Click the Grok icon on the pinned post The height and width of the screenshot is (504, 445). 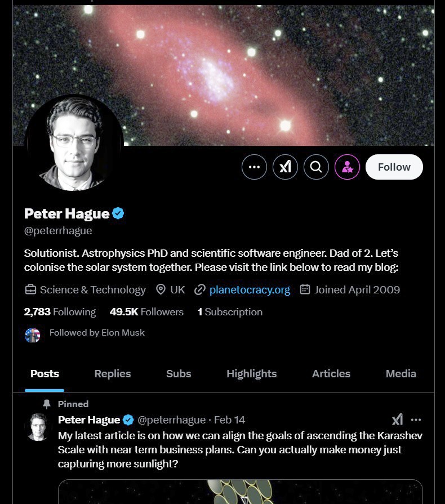[x=398, y=420]
